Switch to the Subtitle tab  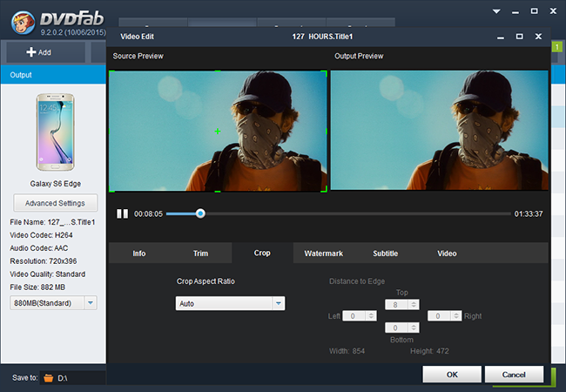click(385, 253)
